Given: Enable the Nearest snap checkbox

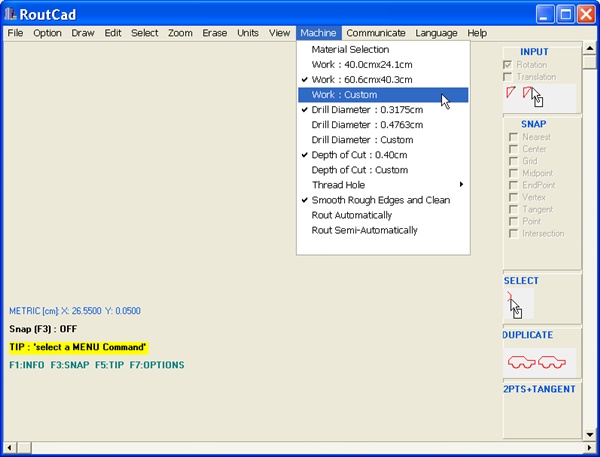Looking at the screenshot, I should point(514,137).
